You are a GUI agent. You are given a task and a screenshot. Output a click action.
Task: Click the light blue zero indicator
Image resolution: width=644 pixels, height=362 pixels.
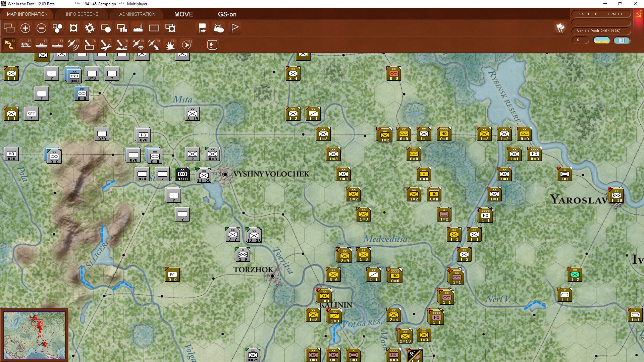tap(622, 40)
